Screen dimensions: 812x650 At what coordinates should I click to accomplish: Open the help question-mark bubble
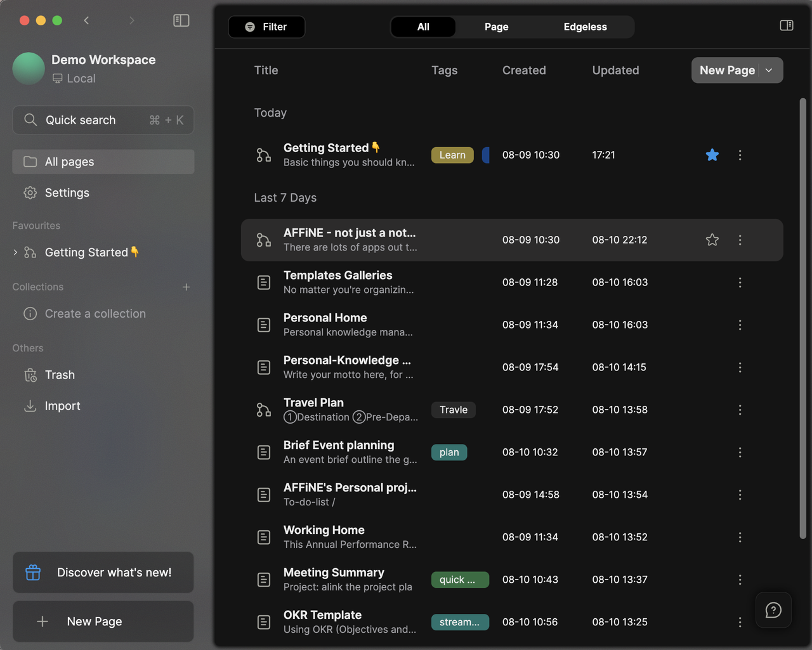pyautogui.click(x=773, y=610)
